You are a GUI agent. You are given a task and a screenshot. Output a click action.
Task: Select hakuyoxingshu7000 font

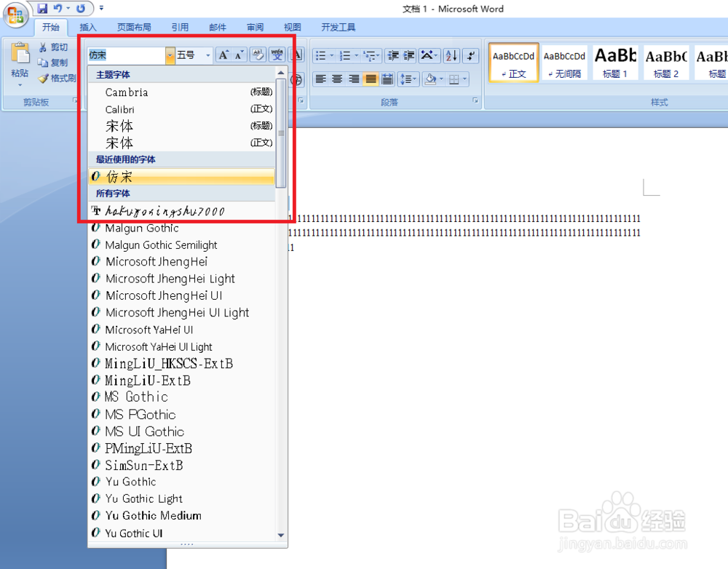point(181,211)
